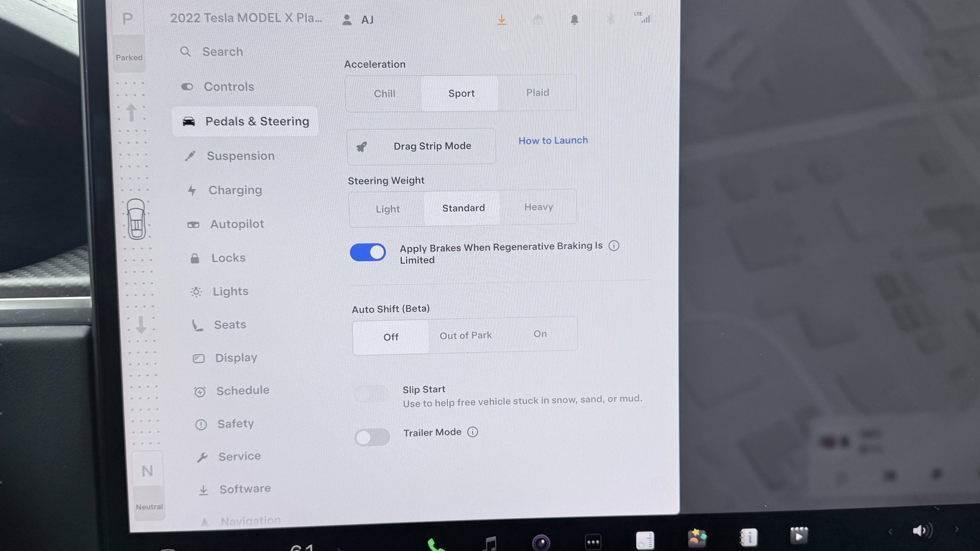Tap the car outline in the gear strip
This screenshot has width=980, height=551.
(x=137, y=219)
